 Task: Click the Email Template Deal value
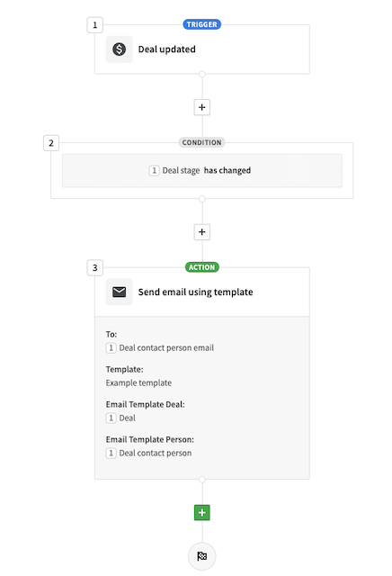pyautogui.click(x=120, y=418)
